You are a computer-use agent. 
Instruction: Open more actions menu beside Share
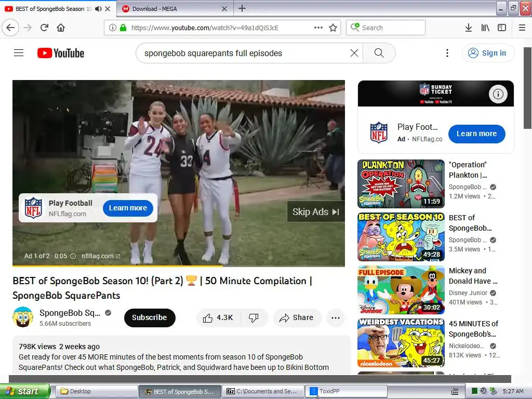pos(336,317)
